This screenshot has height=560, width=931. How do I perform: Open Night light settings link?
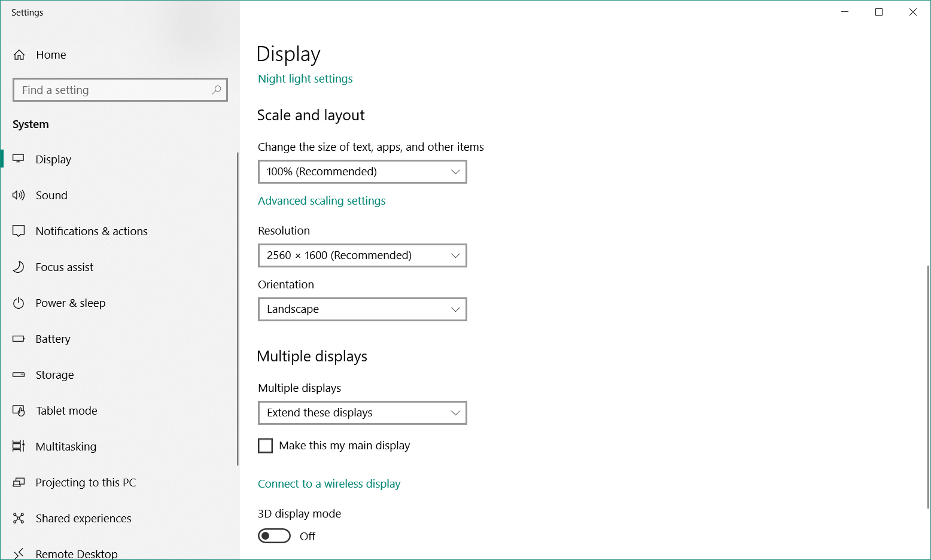pos(305,79)
